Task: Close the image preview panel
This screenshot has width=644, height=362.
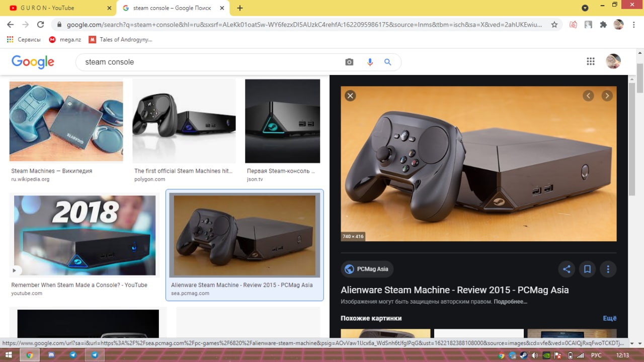Action: (351, 96)
